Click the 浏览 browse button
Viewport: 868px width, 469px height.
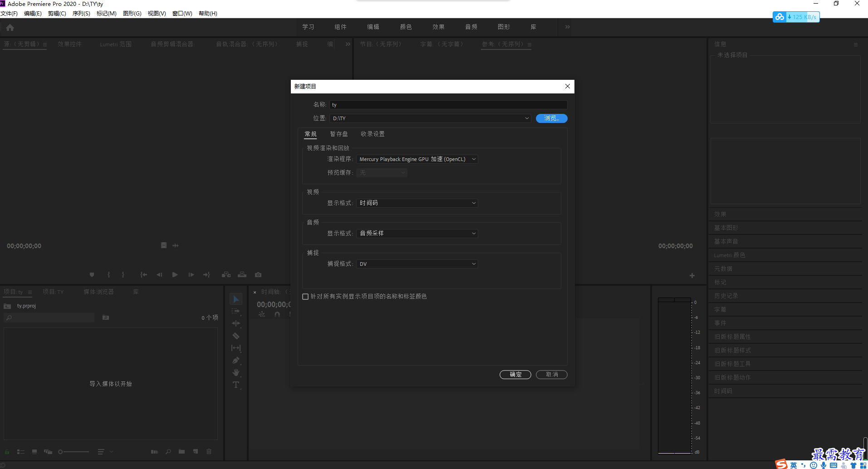pyautogui.click(x=552, y=118)
